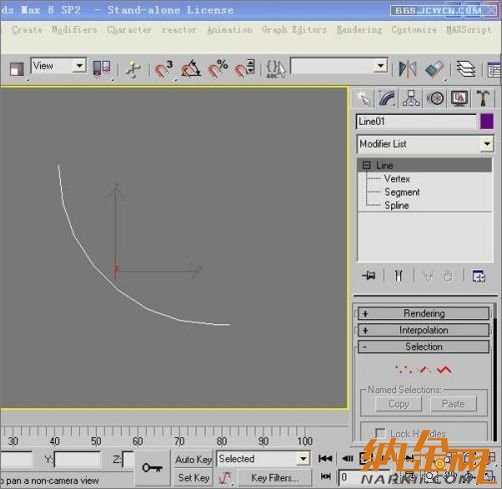The image size is (502, 489).
Task: Collapse the Line entry in modifier stack
Action: [366, 165]
